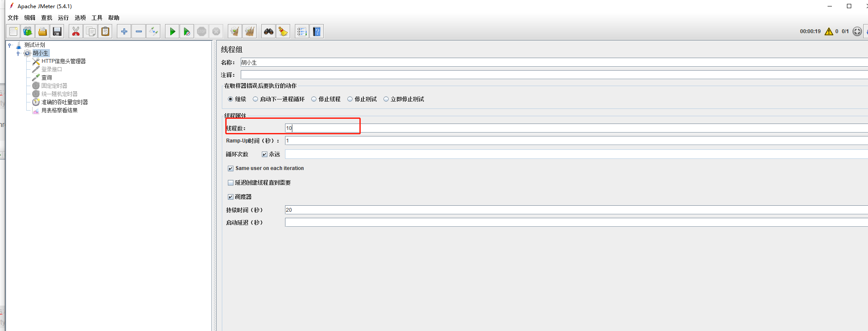This screenshot has height=331, width=868.
Task: Enable 延迟创建线程直到需要 checkbox
Action: [x=230, y=183]
